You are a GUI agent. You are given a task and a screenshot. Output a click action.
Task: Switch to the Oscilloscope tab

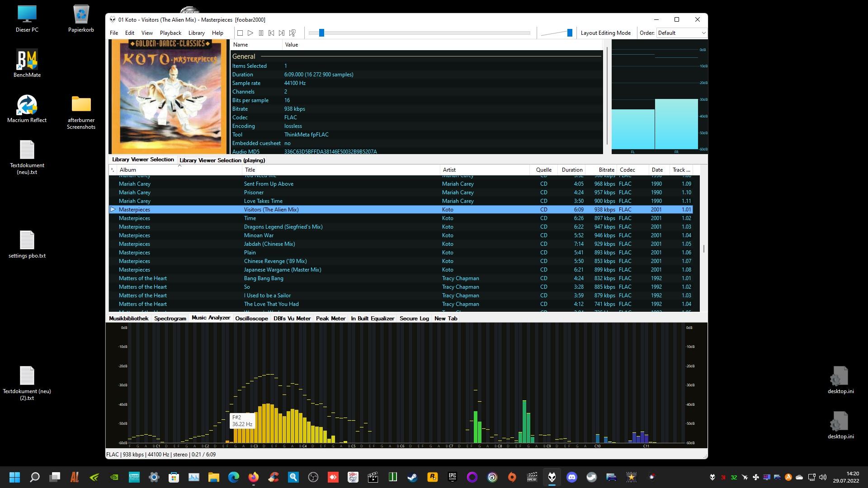251,319
